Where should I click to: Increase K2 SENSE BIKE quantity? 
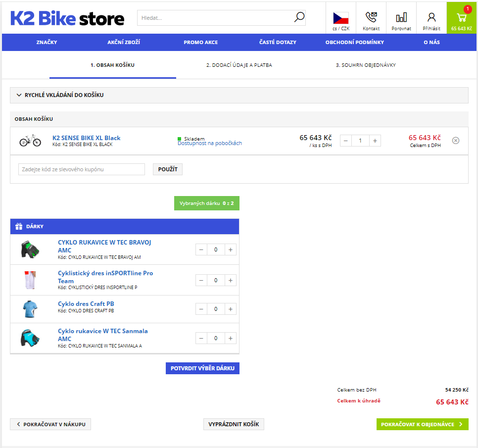point(375,141)
